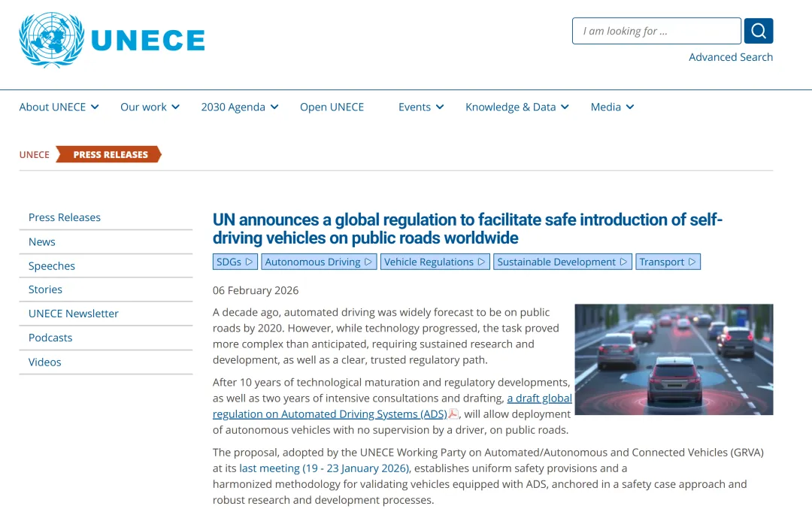Screen dimensions: 812x509
Task: Click the arrow icon on Autonomous Driving tag
Action: (368, 262)
